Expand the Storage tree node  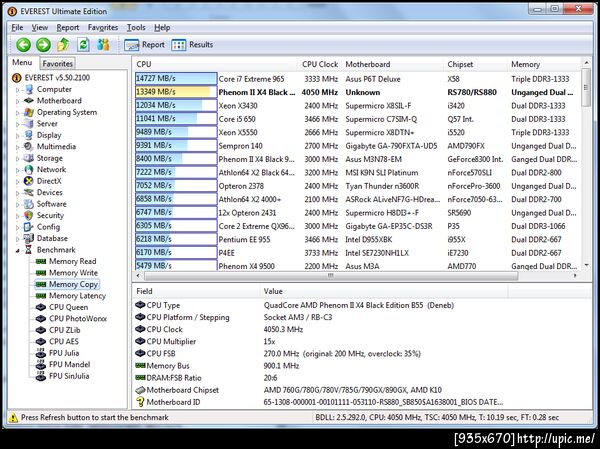click(17, 159)
